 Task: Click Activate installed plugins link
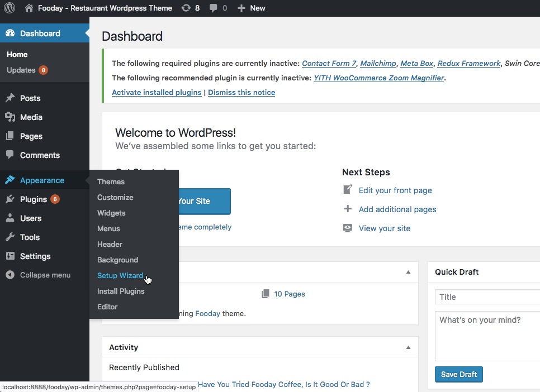[x=157, y=92]
